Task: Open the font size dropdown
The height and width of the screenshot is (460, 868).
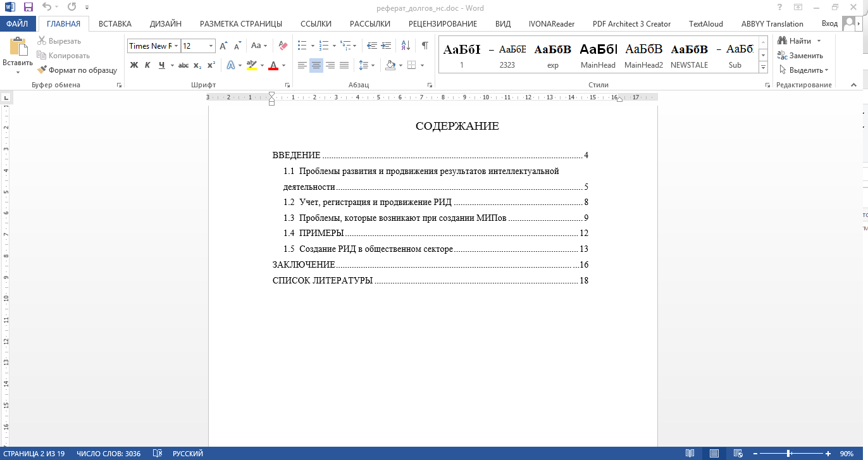Action: point(211,46)
